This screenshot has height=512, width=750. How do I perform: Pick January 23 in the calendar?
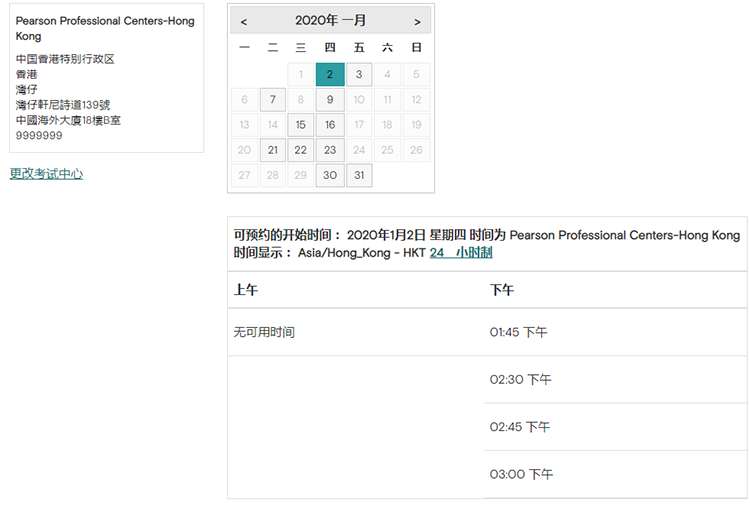(x=330, y=150)
